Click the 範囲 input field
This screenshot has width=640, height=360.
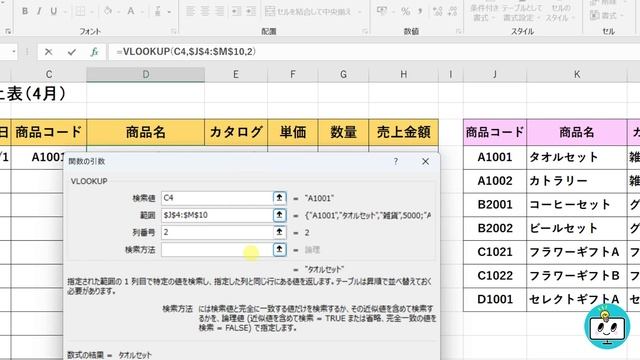coord(217,215)
